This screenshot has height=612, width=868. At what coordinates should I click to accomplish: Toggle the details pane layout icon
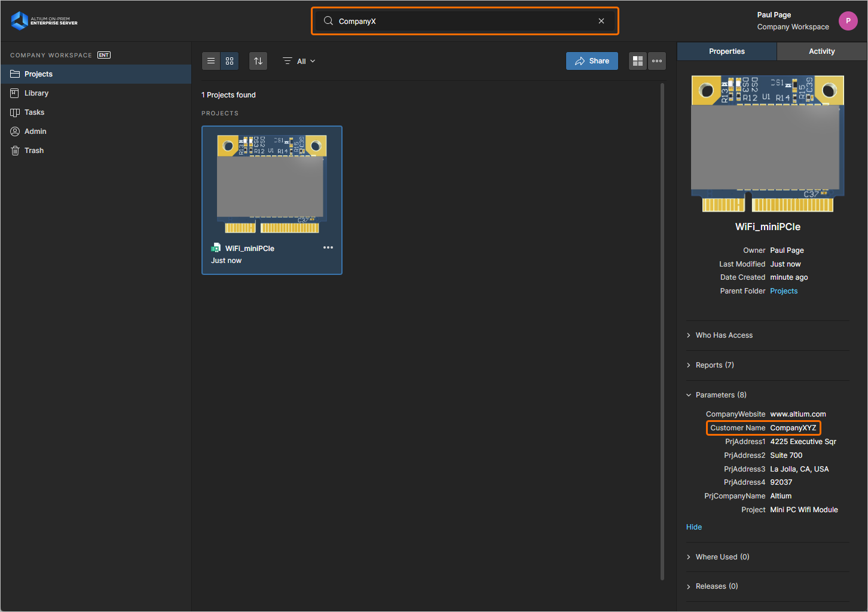[638, 61]
